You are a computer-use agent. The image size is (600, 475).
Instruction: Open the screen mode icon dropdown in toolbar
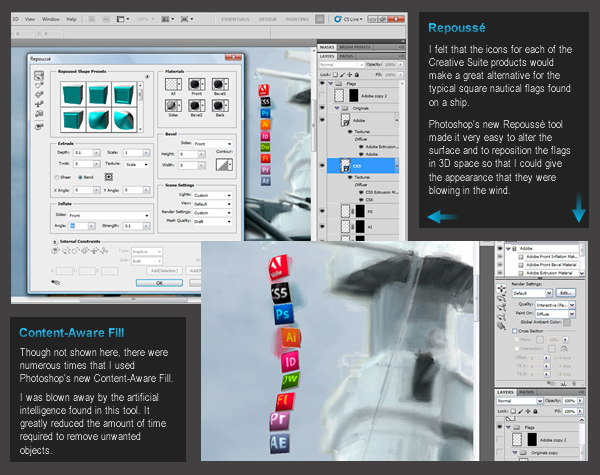pos(187,19)
